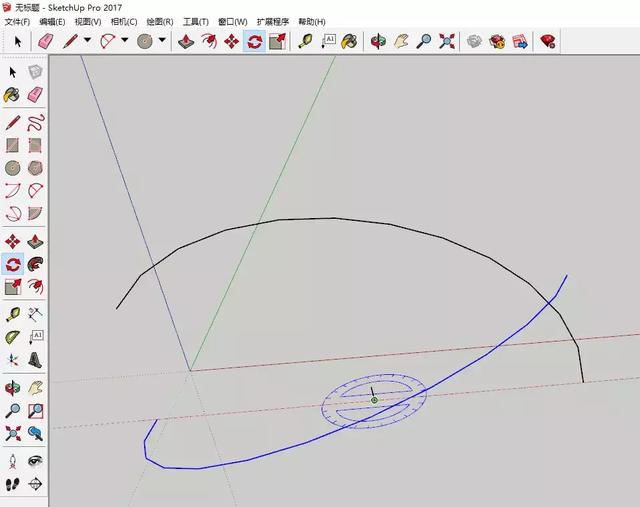The height and width of the screenshot is (507, 640).
Task: Select the Eraser tool in the top toolbar
Action: tap(45, 41)
